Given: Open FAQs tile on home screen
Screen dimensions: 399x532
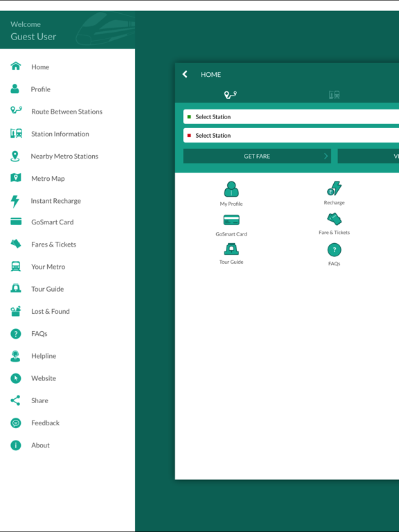Looking at the screenshot, I should click(x=334, y=254).
